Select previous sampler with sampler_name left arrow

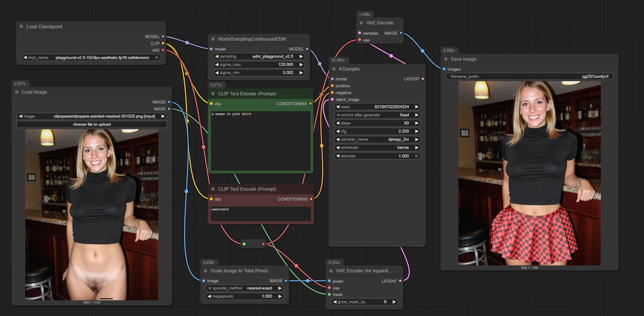(x=338, y=139)
